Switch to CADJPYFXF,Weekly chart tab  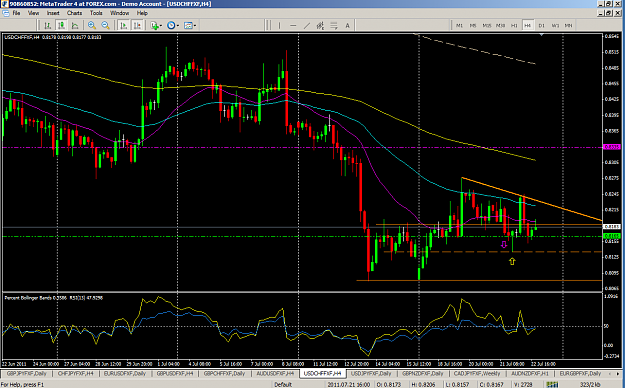click(x=476, y=374)
